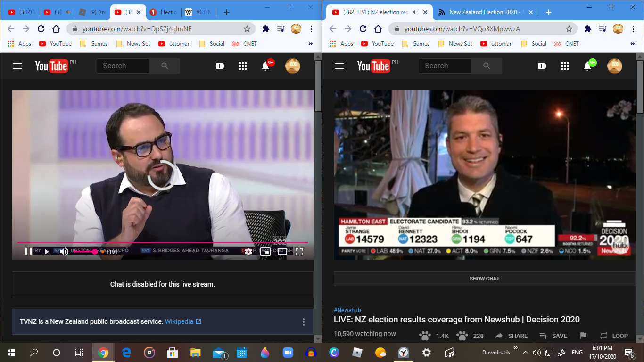644x362 pixels.
Task: Click SAVE to add video to playlist
Action: click(553, 336)
